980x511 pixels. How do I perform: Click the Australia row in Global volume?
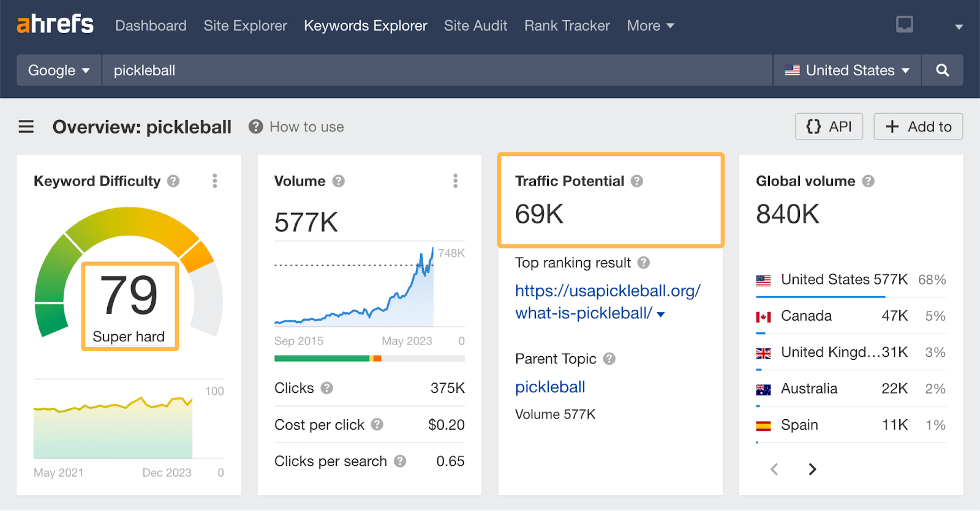(x=851, y=389)
